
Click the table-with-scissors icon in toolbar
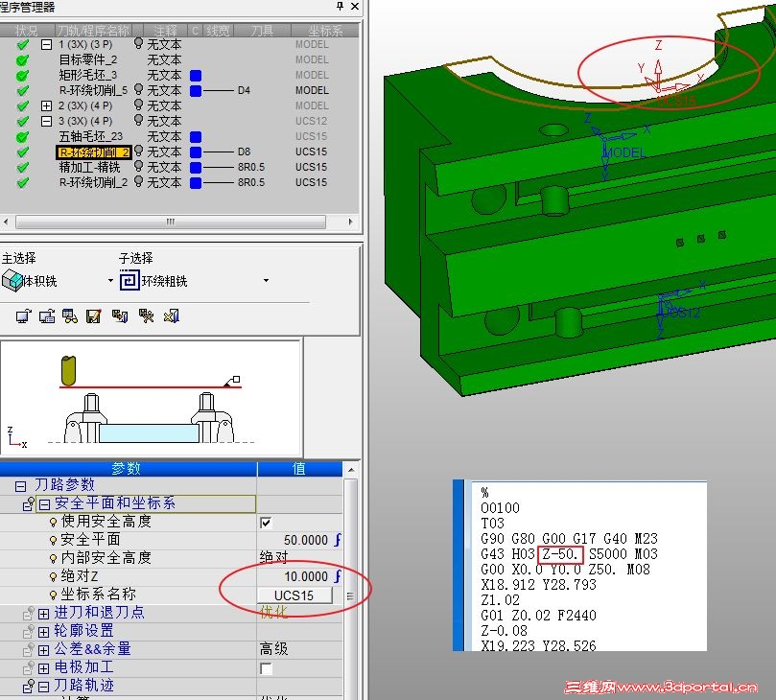pos(146,315)
